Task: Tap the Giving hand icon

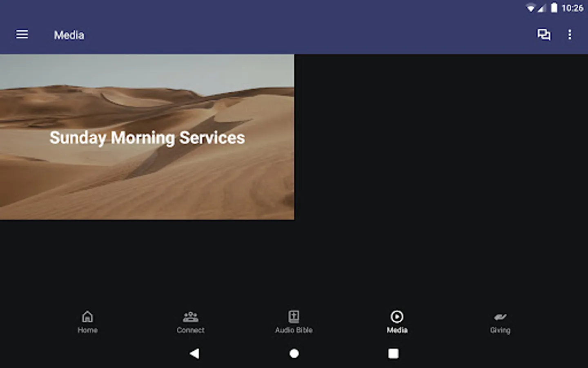Action: tap(500, 317)
